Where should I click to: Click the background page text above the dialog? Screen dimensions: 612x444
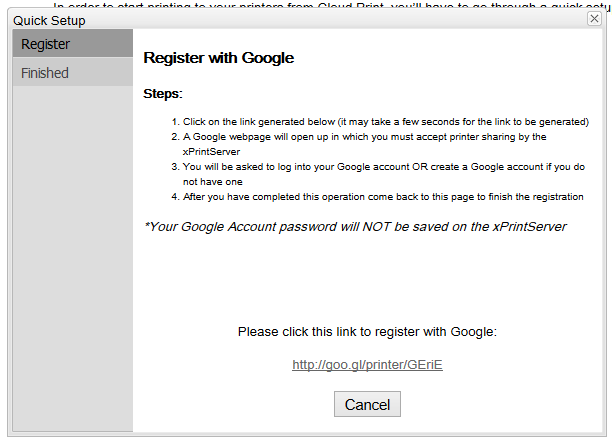pos(330,5)
